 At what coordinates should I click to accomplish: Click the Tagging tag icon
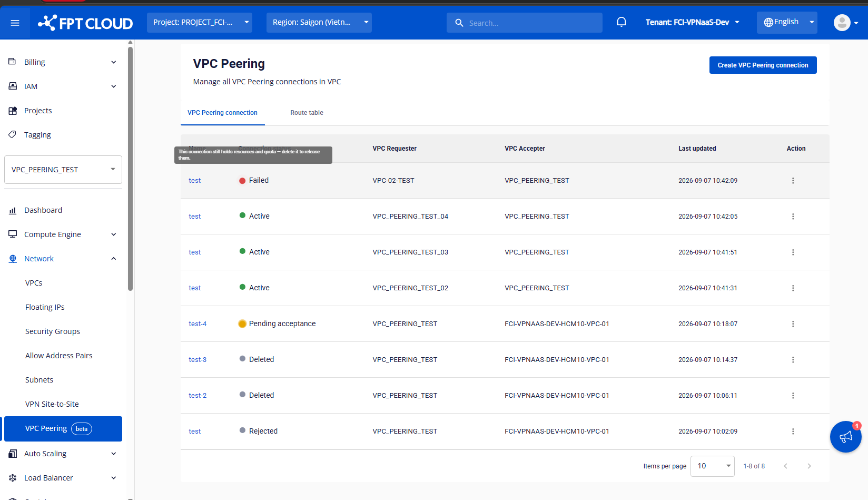[x=13, y=134]
